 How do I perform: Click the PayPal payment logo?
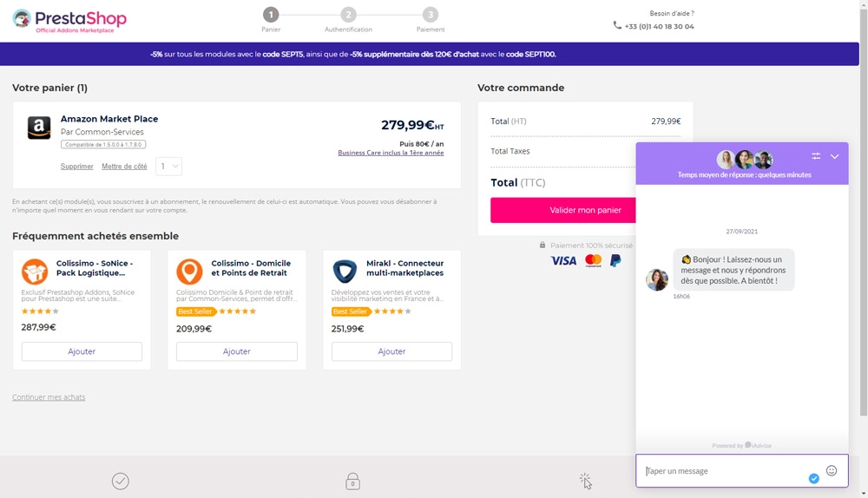point(615,260)
